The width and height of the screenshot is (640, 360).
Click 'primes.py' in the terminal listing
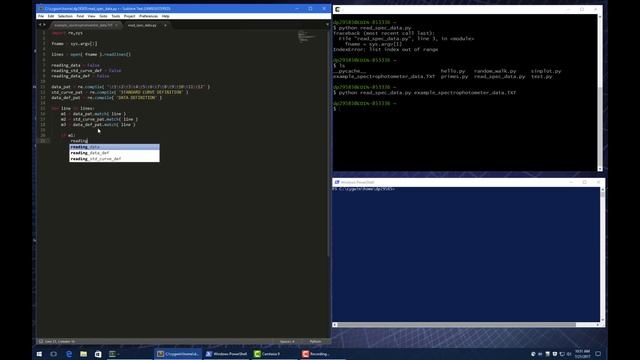pyautogui.click(x=454, y=76)
